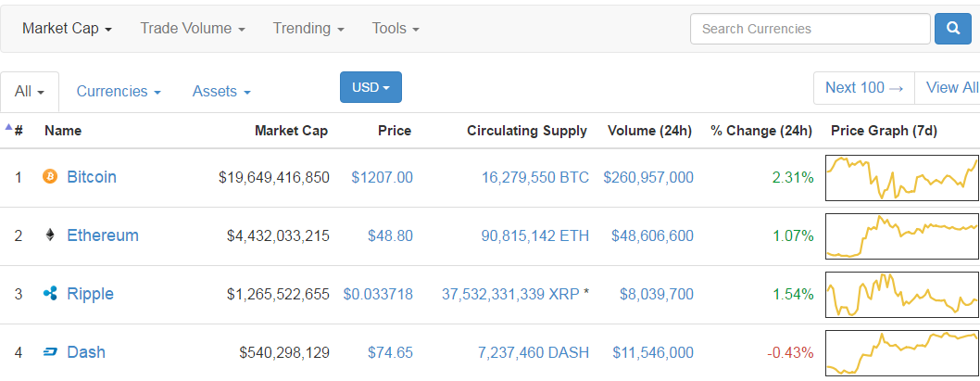Click the View All button
The width and height of the screenshot is (980, 381).
coord(951,87)
